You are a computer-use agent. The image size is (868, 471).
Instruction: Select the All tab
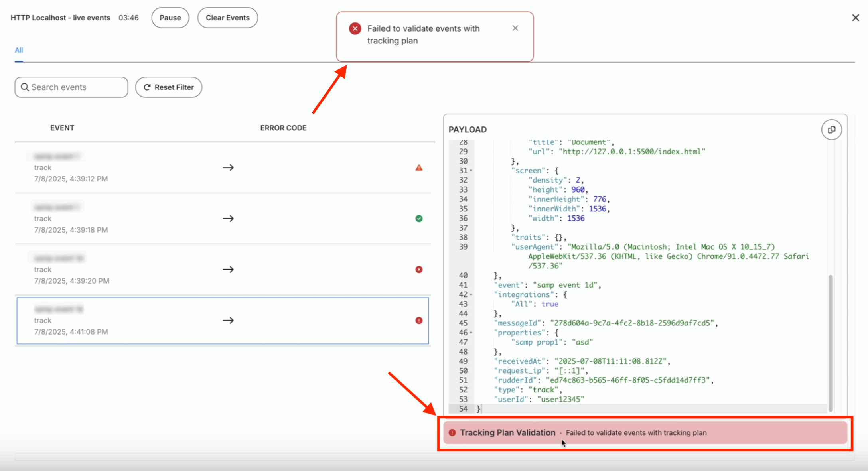pyautogui.click(x=19, y=50)
